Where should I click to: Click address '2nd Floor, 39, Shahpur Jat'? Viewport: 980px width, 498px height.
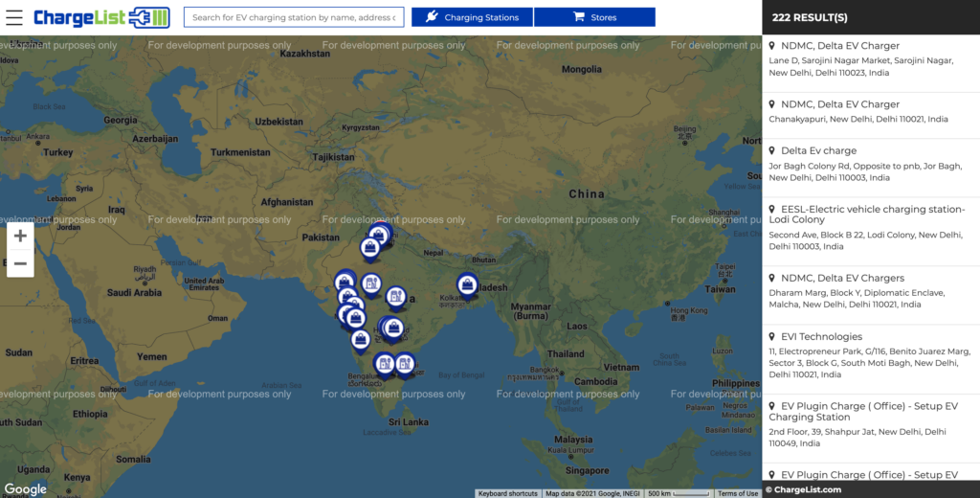coord(857,438)
